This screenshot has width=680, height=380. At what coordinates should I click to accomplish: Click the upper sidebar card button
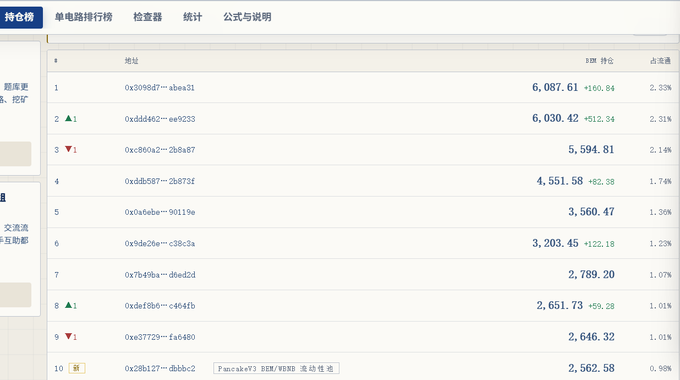(15, 154)
